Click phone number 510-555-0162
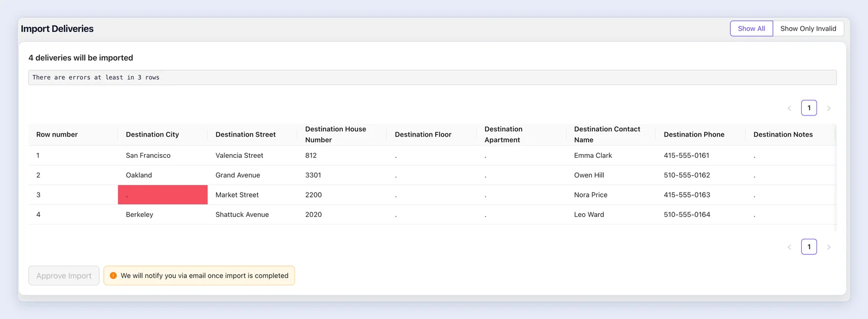 pyautogui.click(x=687, y=175)
